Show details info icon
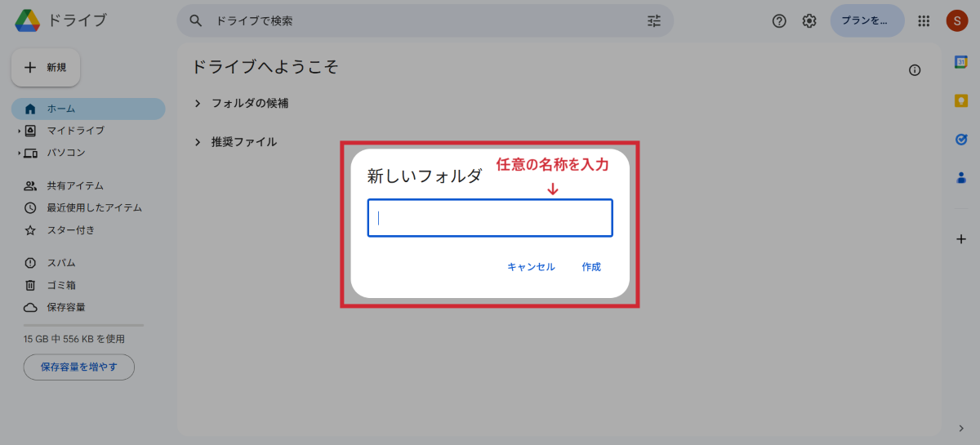This screenshot has width=980, height=445. 915,70
